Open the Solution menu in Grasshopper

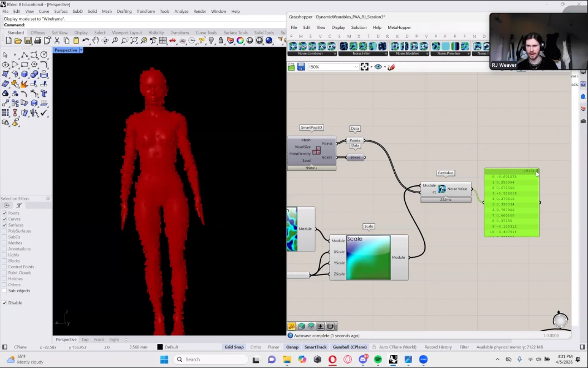click(x=359, y=27)
